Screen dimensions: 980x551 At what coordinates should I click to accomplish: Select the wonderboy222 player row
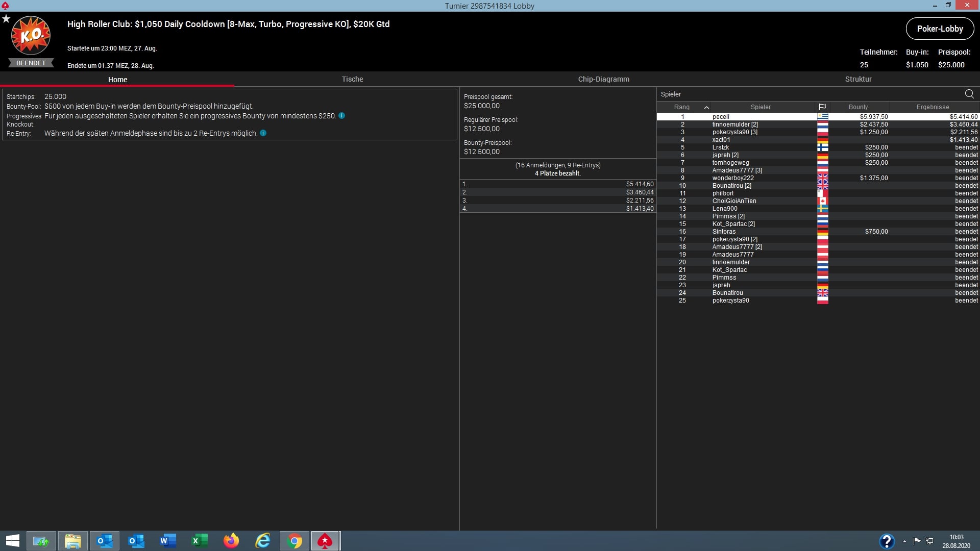(x=733, y=178)
